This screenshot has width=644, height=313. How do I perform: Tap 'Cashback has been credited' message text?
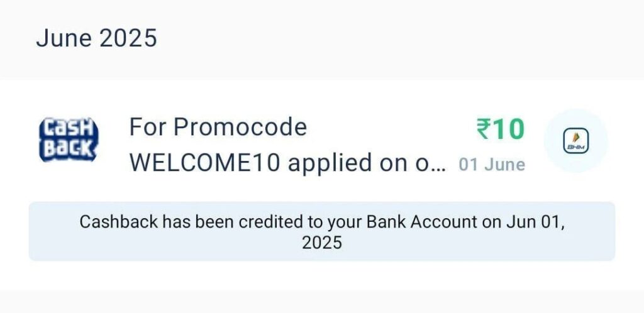coord(322,232)
